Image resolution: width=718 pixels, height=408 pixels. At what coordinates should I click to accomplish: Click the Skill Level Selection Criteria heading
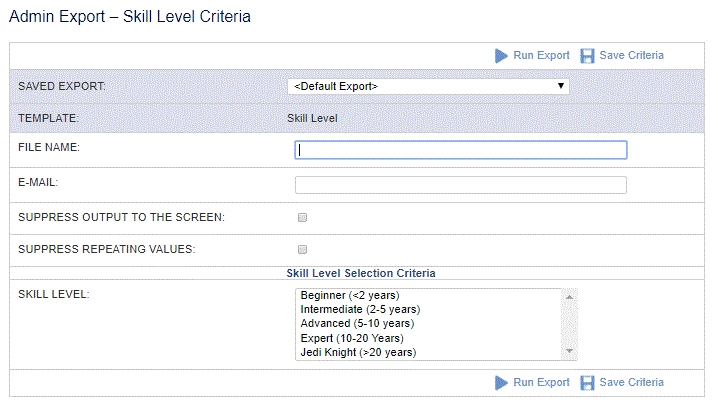point(361,273)
